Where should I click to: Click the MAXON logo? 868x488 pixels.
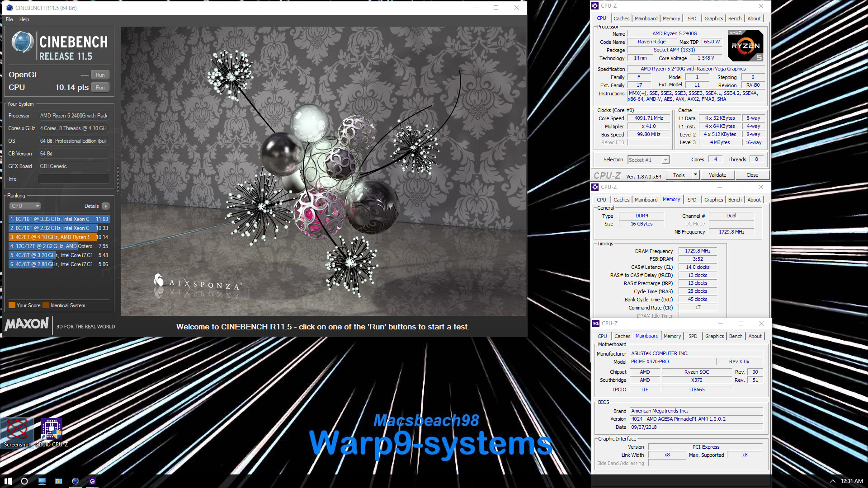click(x=27, y=324)
